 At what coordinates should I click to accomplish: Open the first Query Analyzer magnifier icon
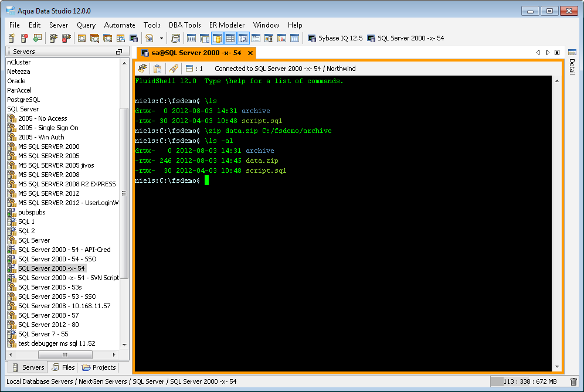tap(82, 38)
